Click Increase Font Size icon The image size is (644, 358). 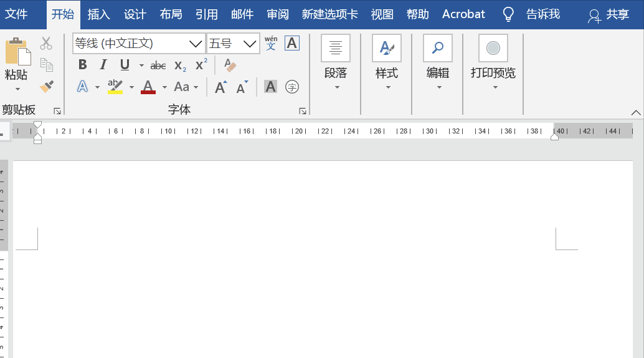pos(220,87)
